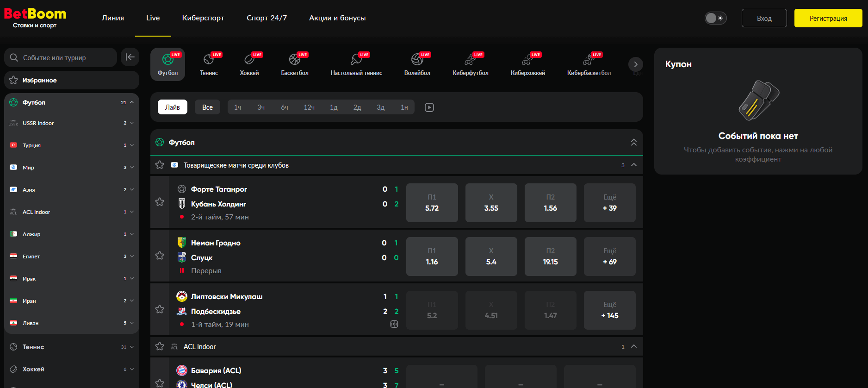Image resolution: width=868 pixels, height=388 pixels.
Task: Click the search magnifier icon
Action: pos(14,57)
